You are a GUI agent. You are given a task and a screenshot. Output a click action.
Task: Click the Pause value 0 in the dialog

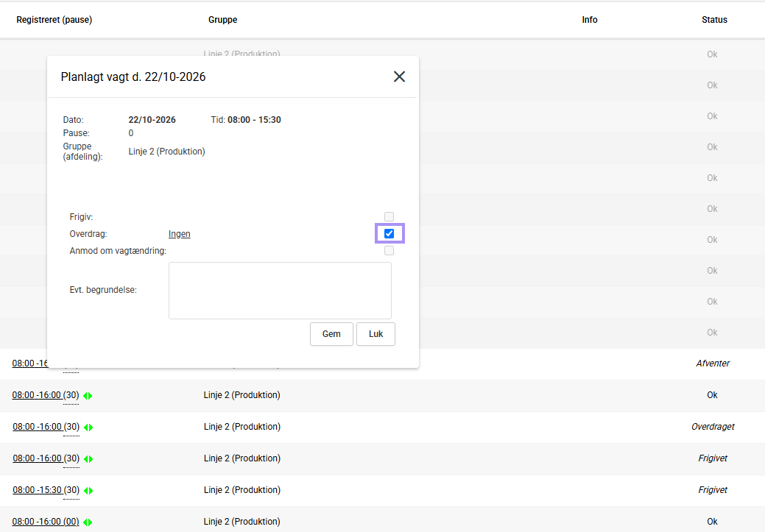(x=131, y=133)
